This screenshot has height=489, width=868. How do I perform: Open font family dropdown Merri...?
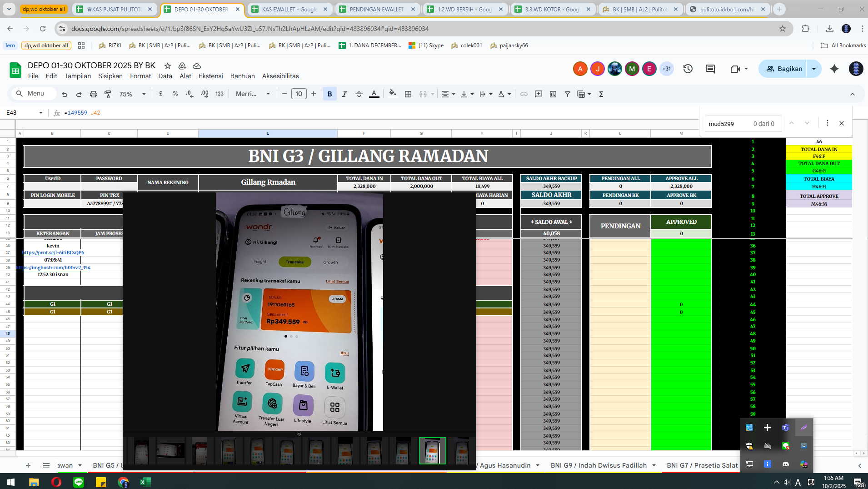253,94
